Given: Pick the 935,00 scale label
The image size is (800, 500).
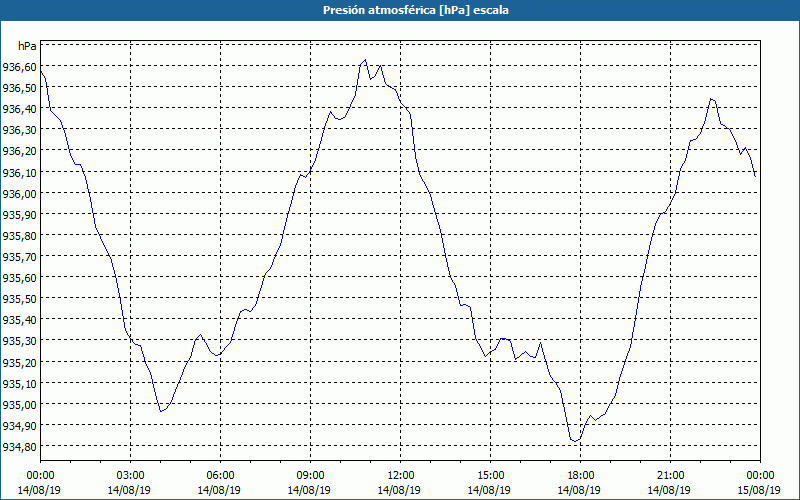Looking at the screenshot, I should (19, 404).
